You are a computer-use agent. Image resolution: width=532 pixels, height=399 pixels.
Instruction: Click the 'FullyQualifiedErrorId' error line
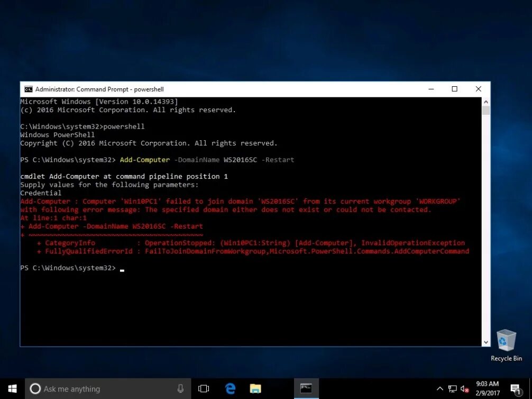point(253,251)
